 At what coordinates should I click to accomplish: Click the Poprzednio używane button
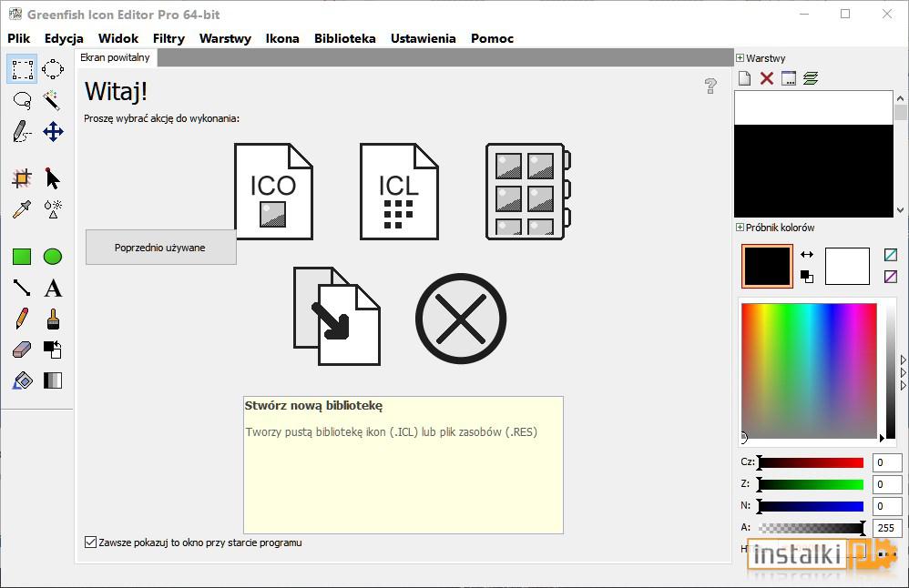(x=160, y=248)
